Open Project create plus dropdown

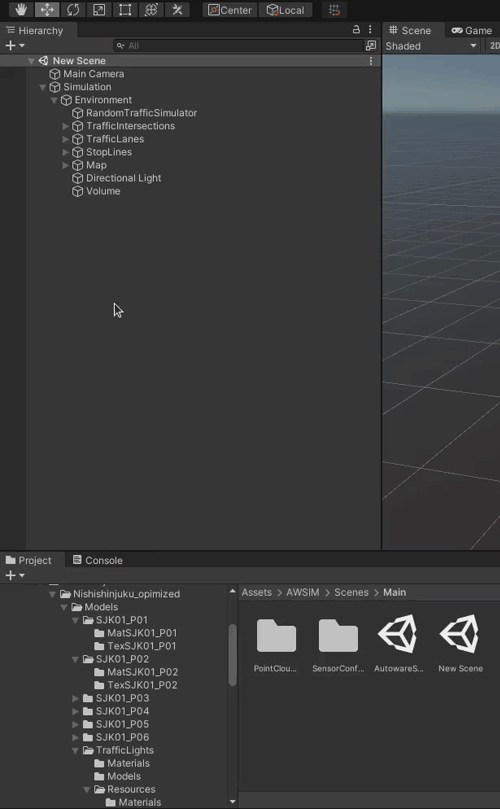pyautogui.click(x=14, y=575)
